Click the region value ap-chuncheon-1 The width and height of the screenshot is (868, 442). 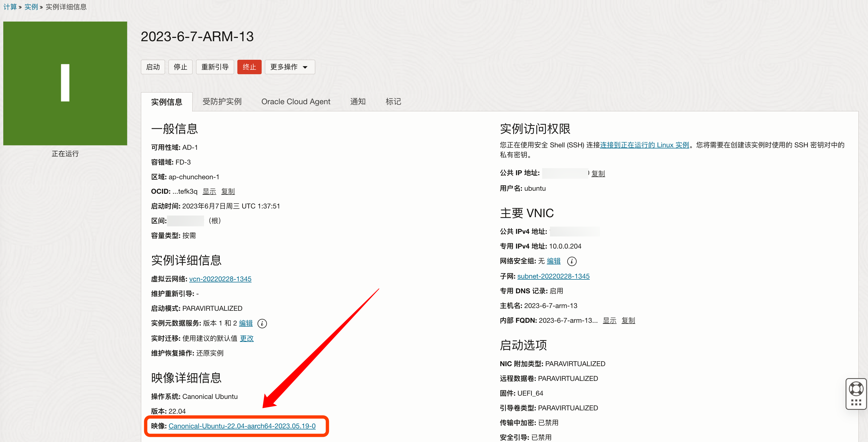coord(194,177)
